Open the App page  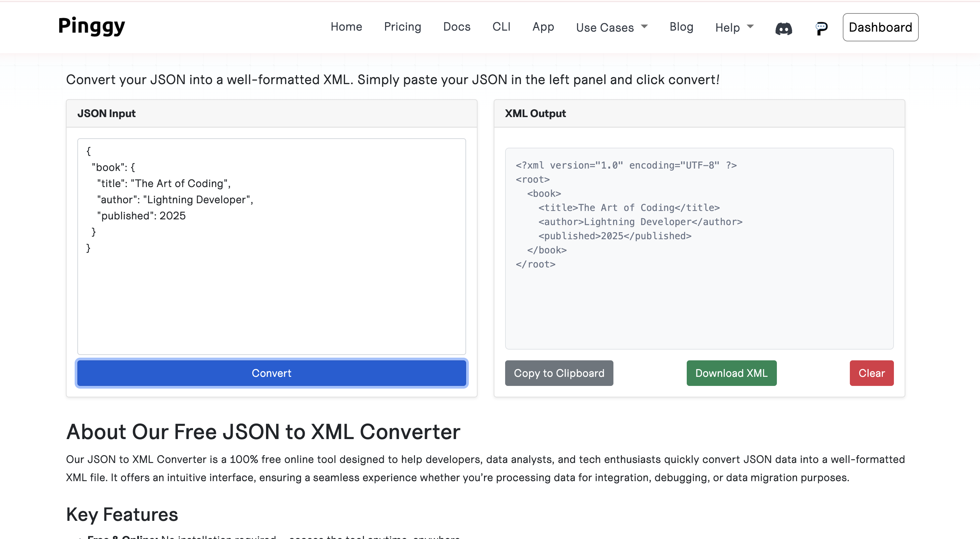pyautogui.click(x=543, y=27)
